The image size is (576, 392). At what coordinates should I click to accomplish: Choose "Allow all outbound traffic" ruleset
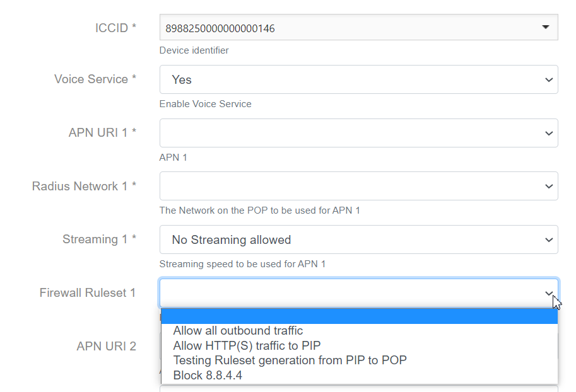pos(238,331)
